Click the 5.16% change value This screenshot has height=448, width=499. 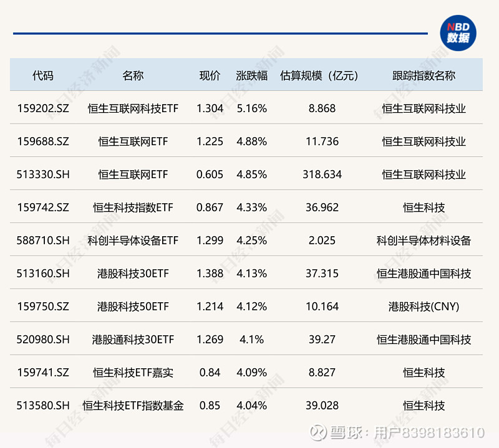pyautogui.click(x=253, y=108)
